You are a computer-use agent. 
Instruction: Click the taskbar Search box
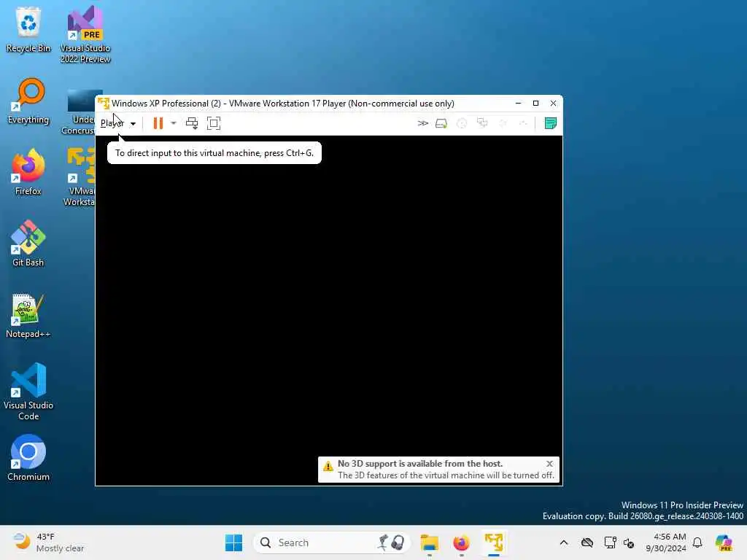332,542
